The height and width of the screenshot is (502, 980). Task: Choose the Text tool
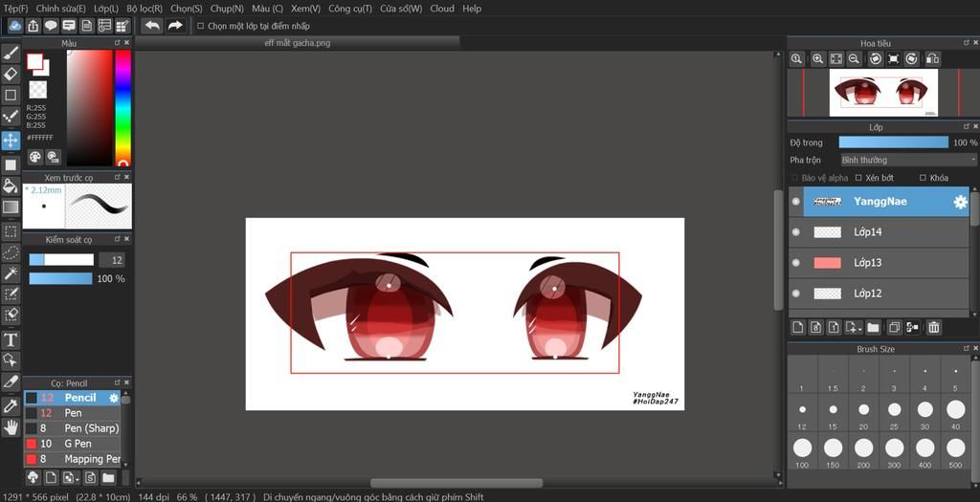[x=11, y=339]
